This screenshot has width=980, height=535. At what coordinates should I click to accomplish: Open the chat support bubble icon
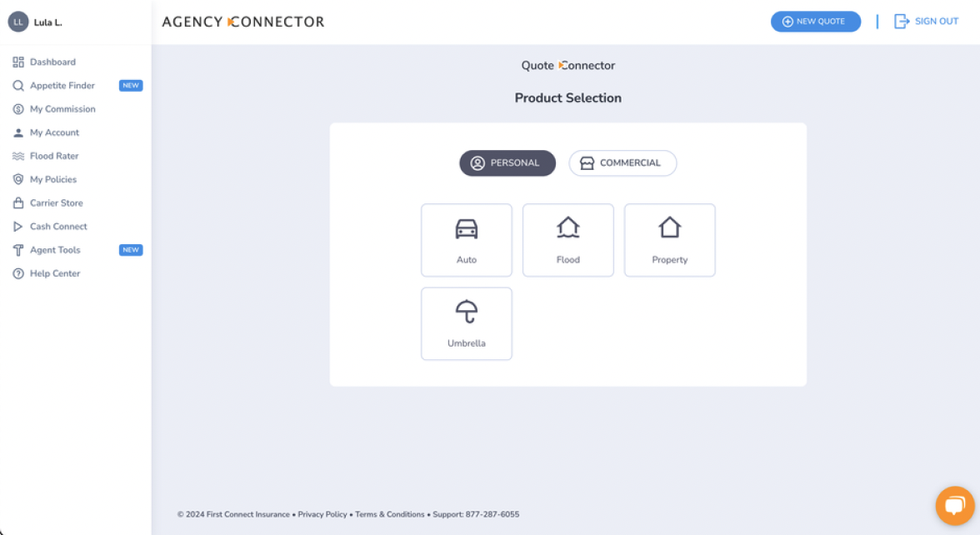click(955, 505)
